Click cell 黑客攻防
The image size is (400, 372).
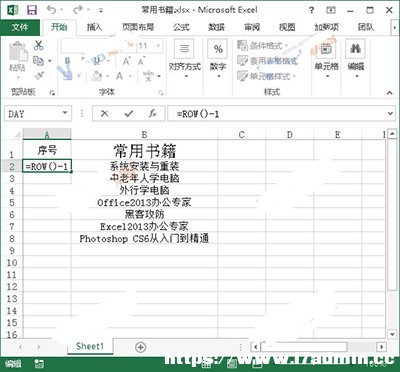pyautogui.click(x=144, y=214)
